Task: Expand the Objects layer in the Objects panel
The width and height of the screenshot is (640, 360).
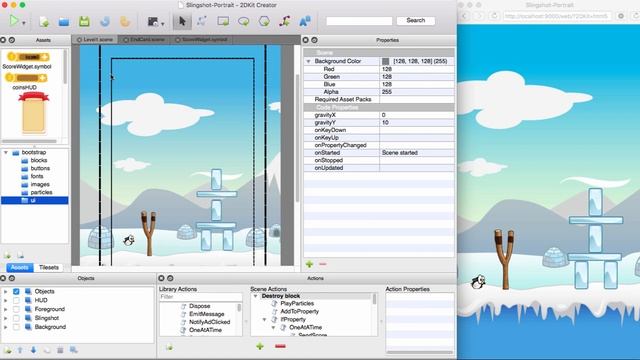Action: click(5, 291)
